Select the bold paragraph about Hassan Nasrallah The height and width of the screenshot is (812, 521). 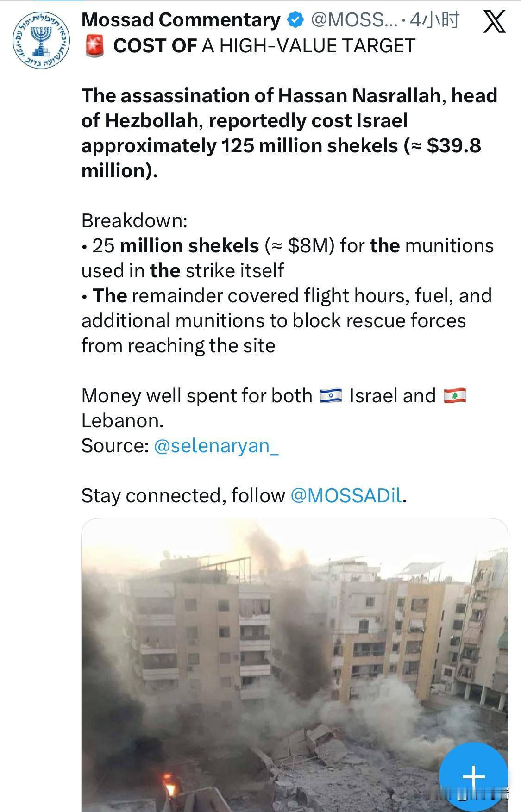pos(287,133)
